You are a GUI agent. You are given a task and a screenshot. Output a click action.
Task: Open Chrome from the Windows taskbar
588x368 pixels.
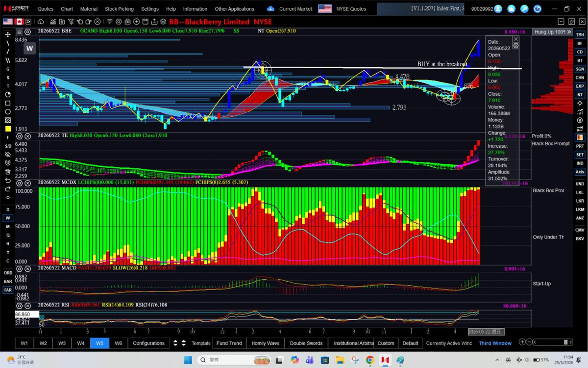pos(370,360)
